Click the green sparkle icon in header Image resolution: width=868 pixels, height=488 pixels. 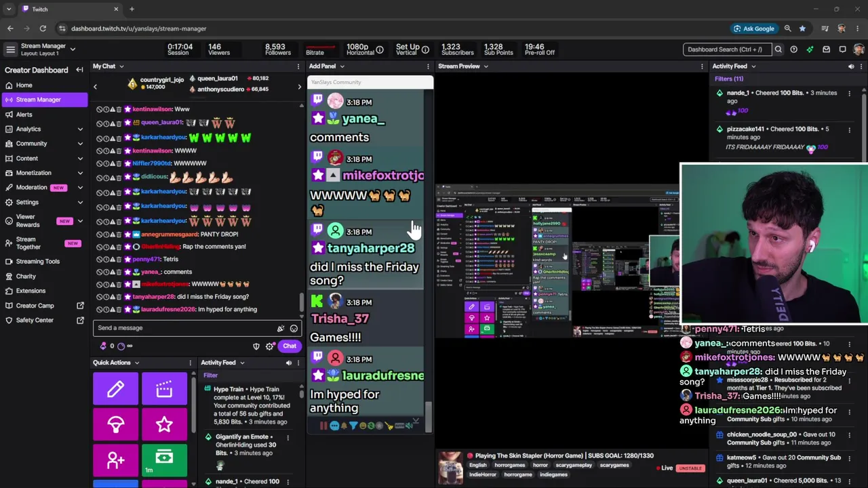coord(810,49)
